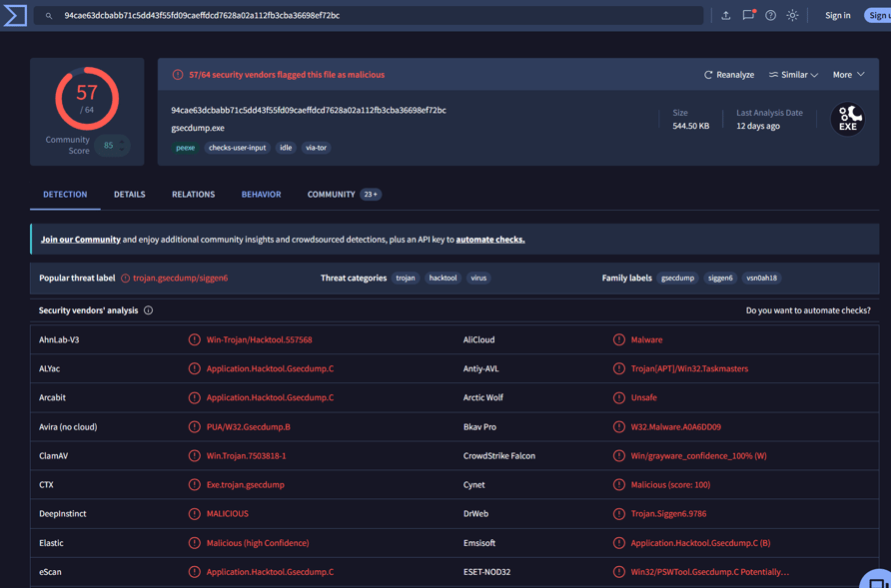891x588 pixels.
Task: Click the AliCloud Malware alert icon
Action: [619, 339]
